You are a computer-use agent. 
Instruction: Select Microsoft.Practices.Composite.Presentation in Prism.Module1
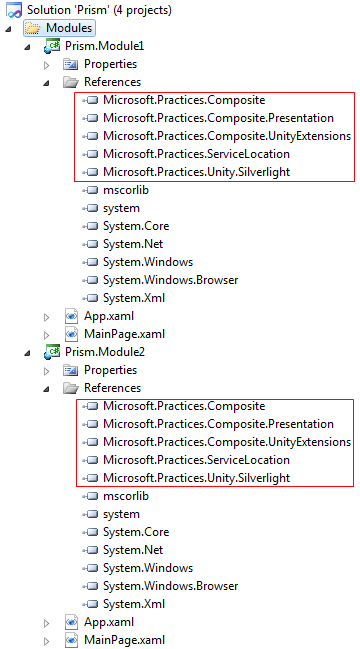click(x=218, y=118)
